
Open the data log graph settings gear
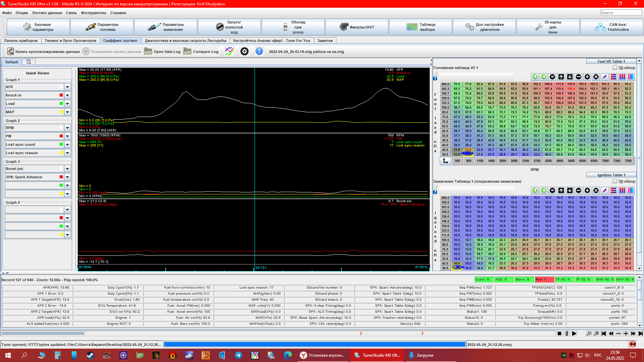(245, 52)
